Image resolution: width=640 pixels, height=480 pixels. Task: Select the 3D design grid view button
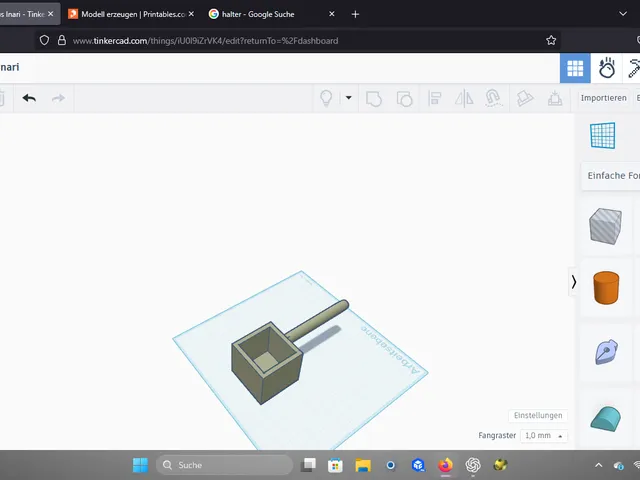[x=575, y=68]
